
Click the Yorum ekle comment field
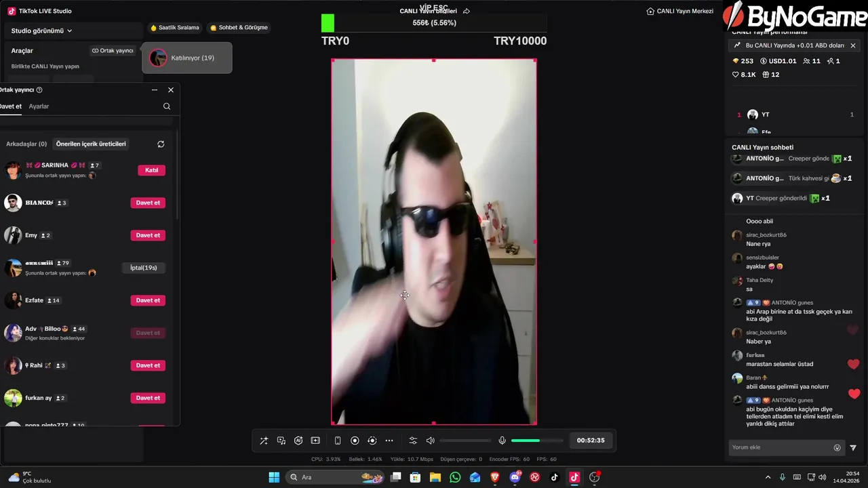pyautogui.click(x=780, y=447)
